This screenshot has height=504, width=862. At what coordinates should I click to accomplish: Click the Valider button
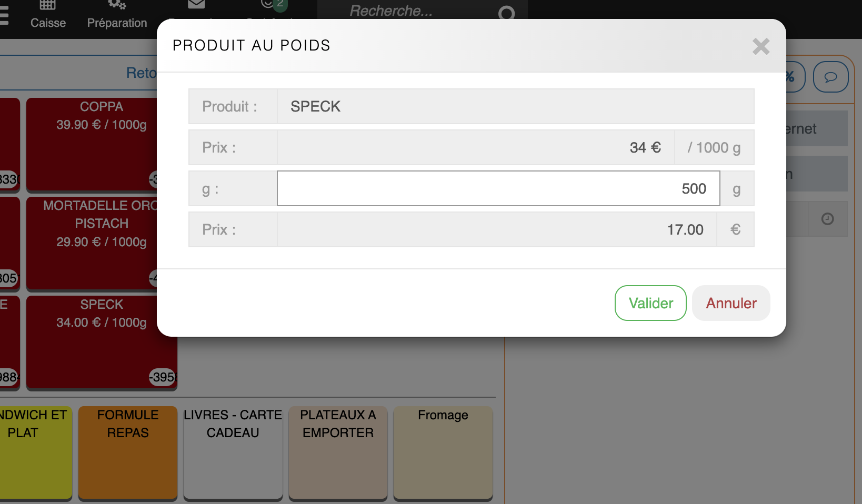(x=650, y=303)
